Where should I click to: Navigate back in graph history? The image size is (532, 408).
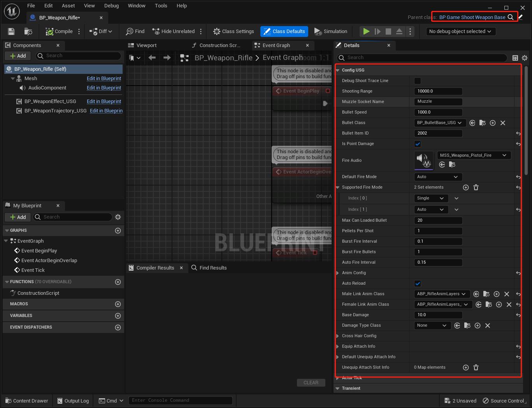click(x=152, y=58)
